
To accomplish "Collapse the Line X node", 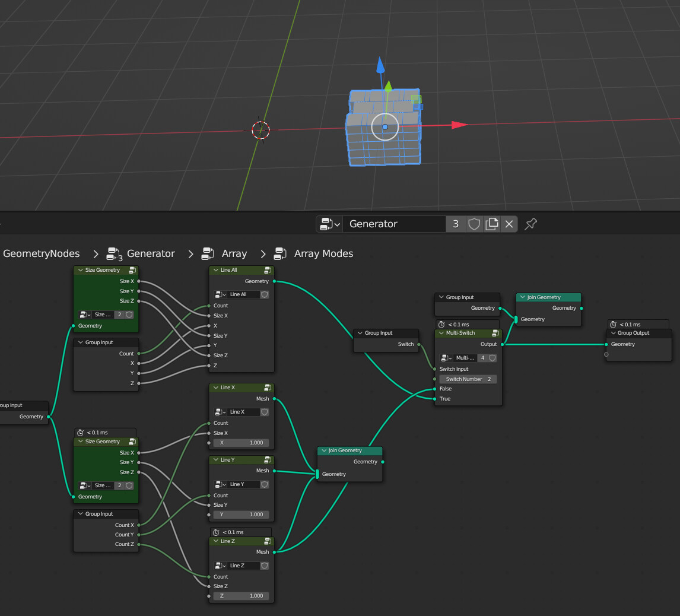I will (215, 388).
